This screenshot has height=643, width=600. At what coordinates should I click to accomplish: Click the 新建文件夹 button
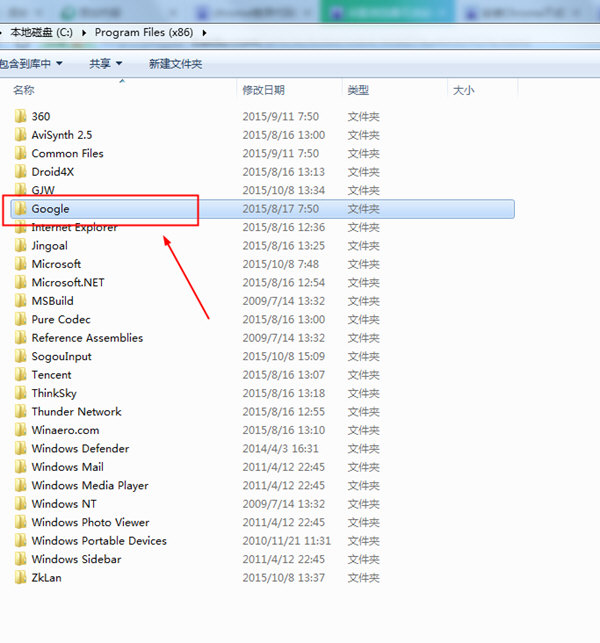(176, 64)
